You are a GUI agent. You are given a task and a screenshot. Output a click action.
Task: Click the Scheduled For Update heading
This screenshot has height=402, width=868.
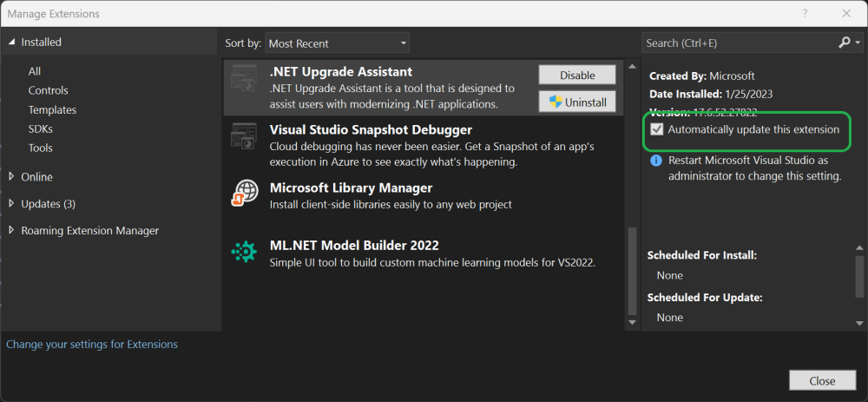coord(705,297)
